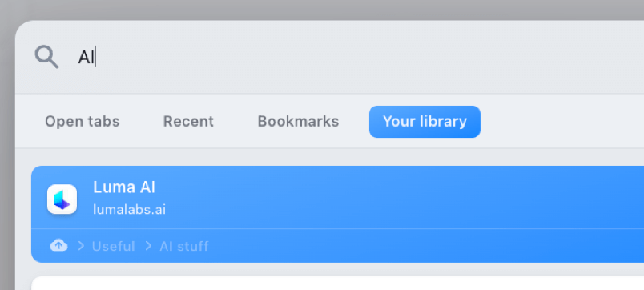Open the Luma AI result title
Image resolution: width=644 pixels, height=290 pixels.
(x=124, y=187)
